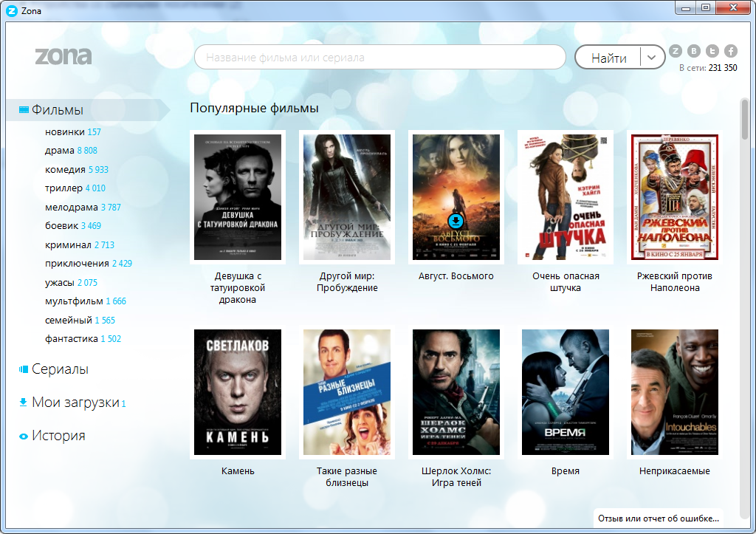
Task: Close the Zona window
Action: point(733,8)
